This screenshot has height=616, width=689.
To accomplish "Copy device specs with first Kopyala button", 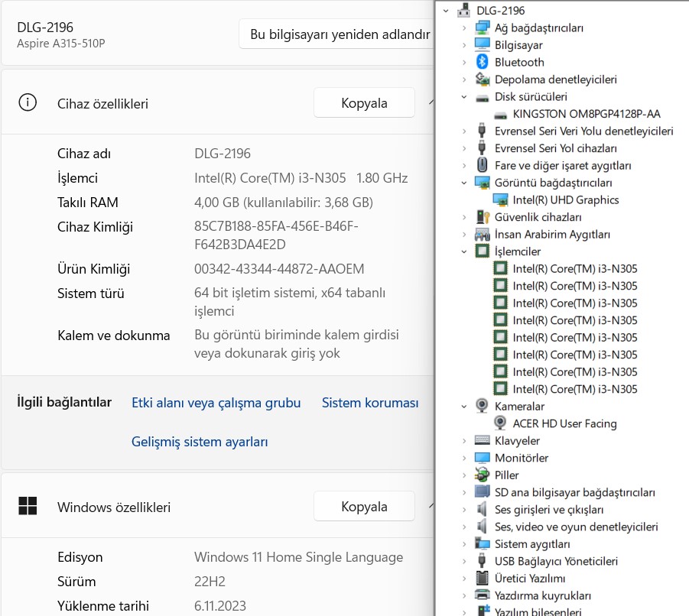I will click(x=364, y=102).
